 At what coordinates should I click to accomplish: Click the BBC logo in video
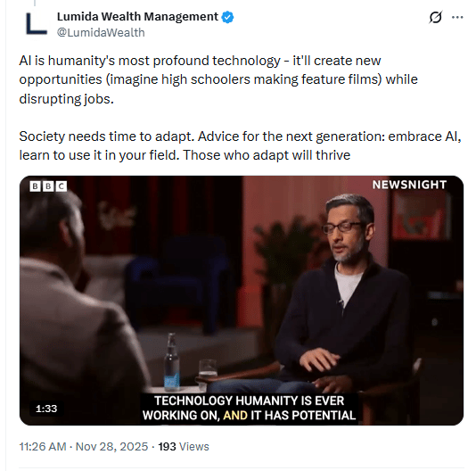tap(48, 186)
